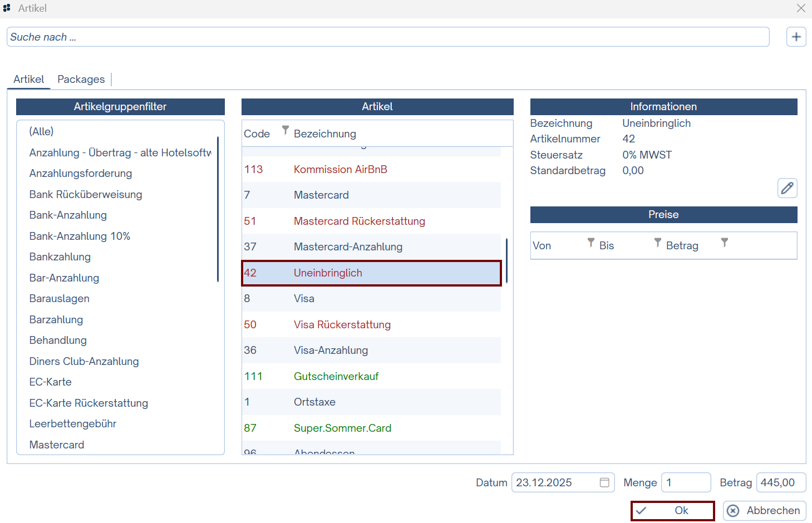
Task: Choose Bank-Anzahlung 10% filter group
Action: (80, 236)
